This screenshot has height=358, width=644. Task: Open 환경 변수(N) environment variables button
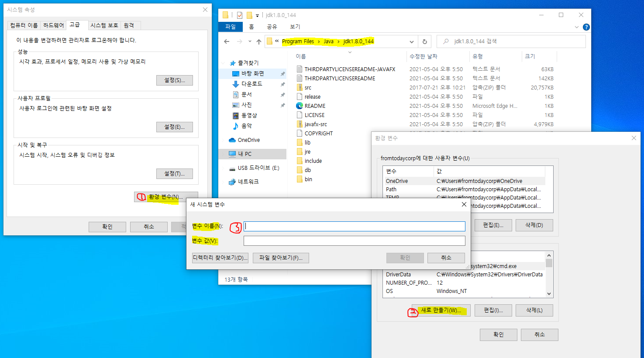166,197
